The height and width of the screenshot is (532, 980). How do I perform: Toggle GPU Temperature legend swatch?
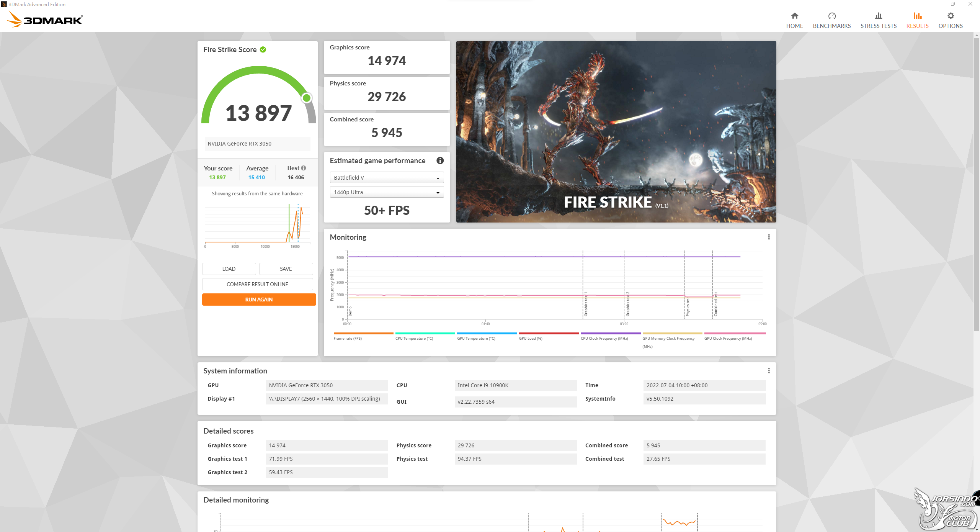tap(487, 334)
